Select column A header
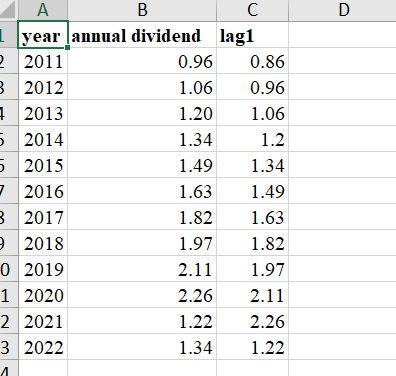This screenshot has height=376, width=396. pos(43,10)
